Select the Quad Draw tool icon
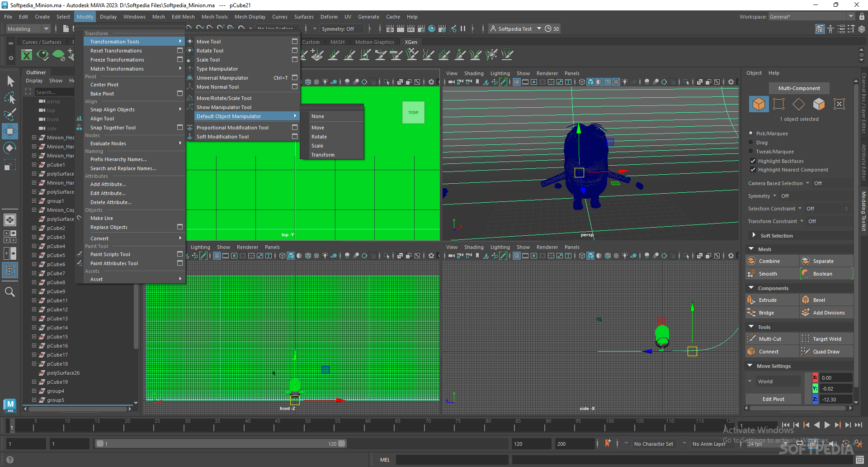The height and width of the screenshot is (467, 868). click(806, 352)
